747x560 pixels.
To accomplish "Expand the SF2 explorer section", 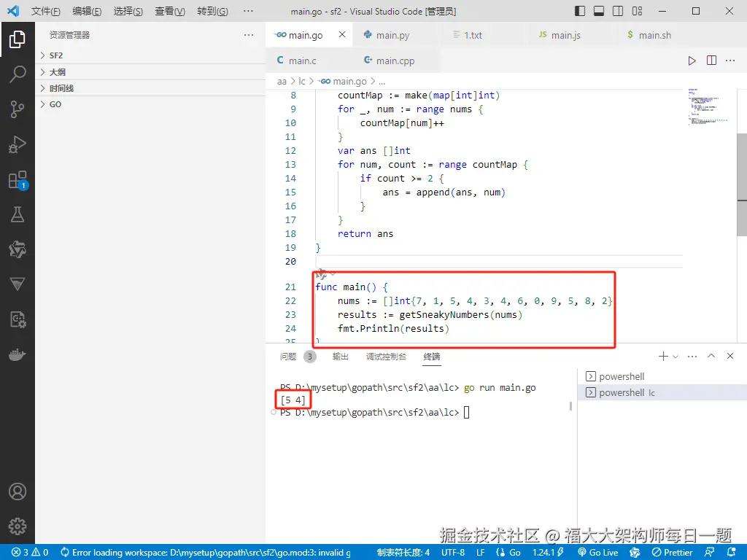I will coord(150,55).
